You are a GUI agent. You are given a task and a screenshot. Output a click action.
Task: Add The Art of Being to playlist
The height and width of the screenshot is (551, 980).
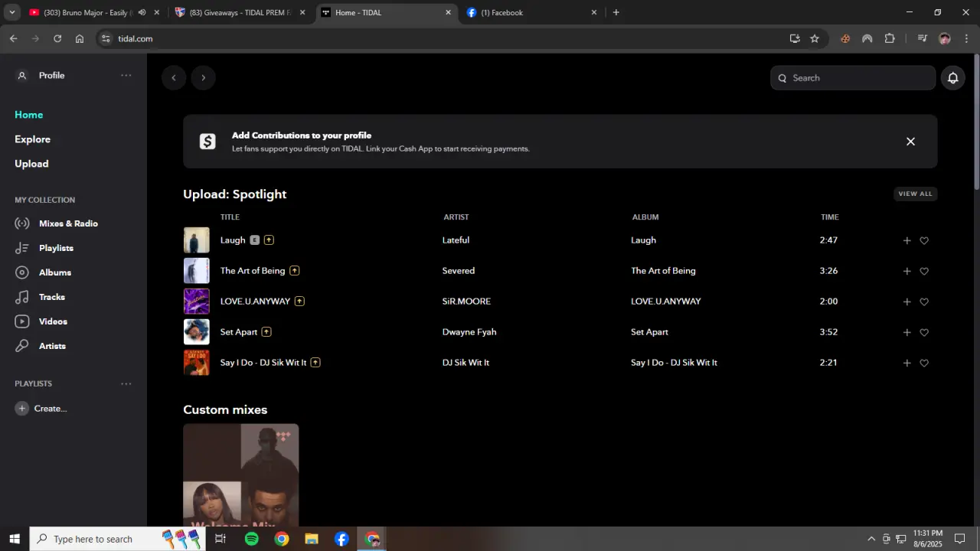coord(907,271)
